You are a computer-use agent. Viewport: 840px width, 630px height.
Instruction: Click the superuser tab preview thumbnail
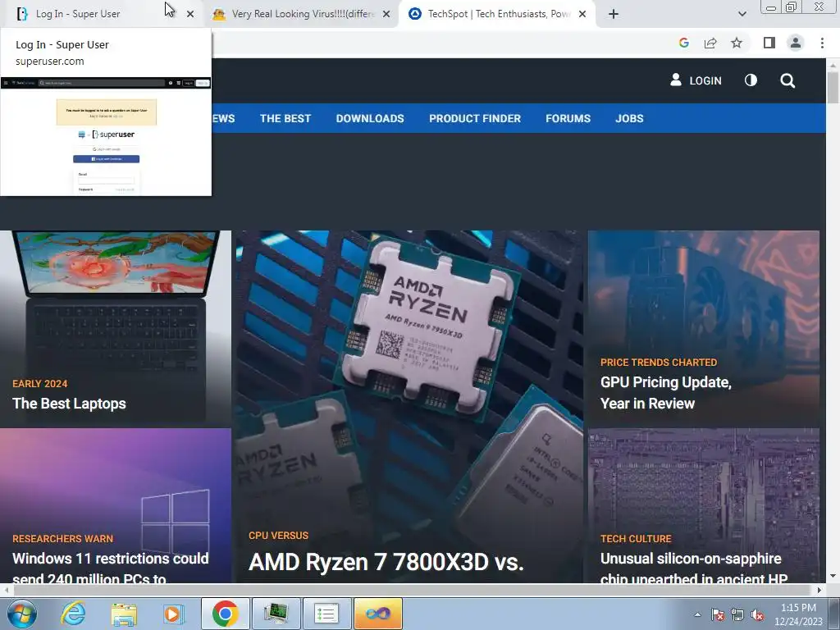[106, 136]
